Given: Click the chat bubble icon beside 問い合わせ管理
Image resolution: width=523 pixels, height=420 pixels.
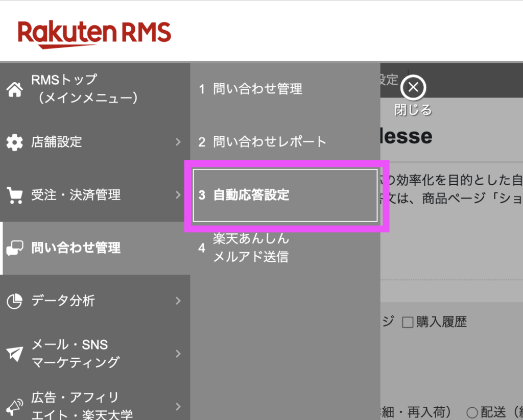Looking at the screenshot, I should pos(16,248).
